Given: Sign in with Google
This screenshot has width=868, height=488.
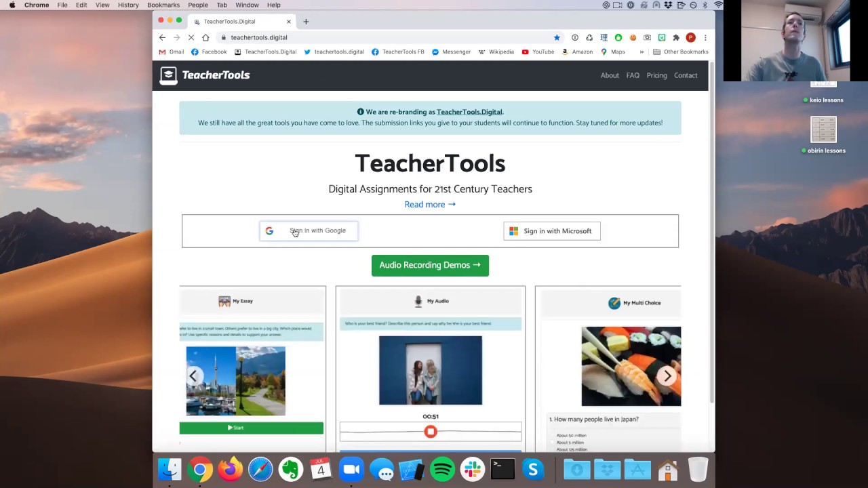Looking at the screenshot, I should (x=309, y=231).
